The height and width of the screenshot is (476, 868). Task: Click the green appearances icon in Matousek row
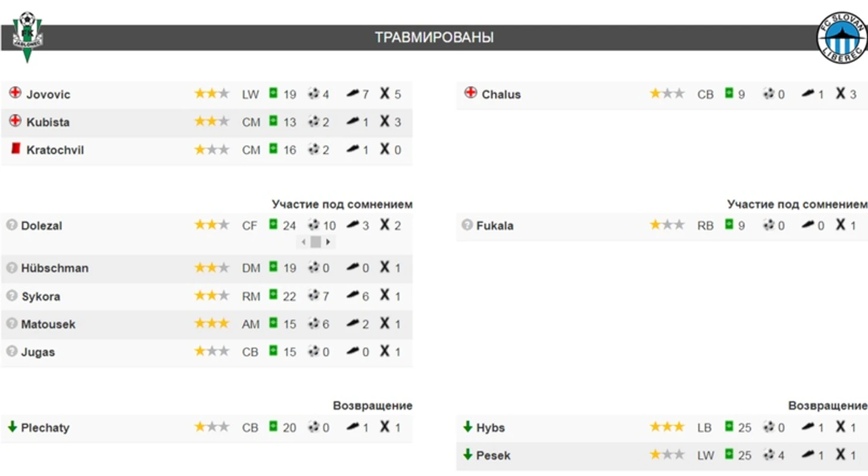click(x=273, y=323)
